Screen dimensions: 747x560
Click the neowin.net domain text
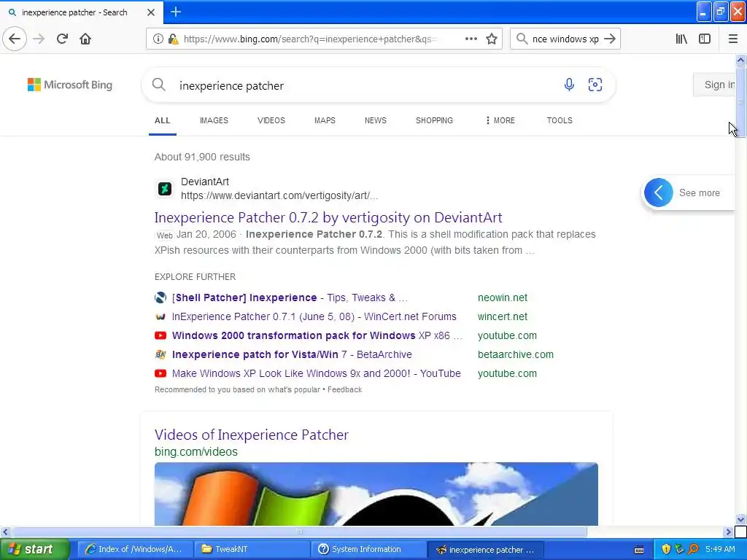(x=502, y=297)
